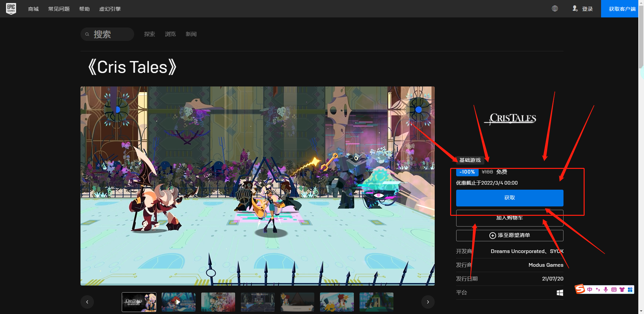The width and height of the screenshot is (644, 314).
Task: Go to next thumbnails with right chevron
Action: [428, 302]
